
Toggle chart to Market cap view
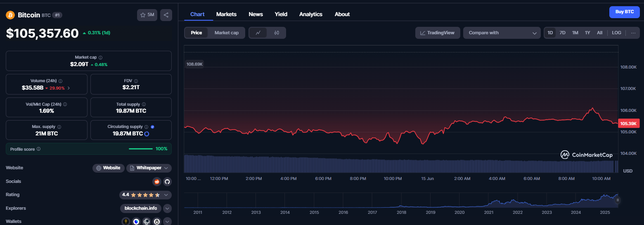click(x=227, y=33)
